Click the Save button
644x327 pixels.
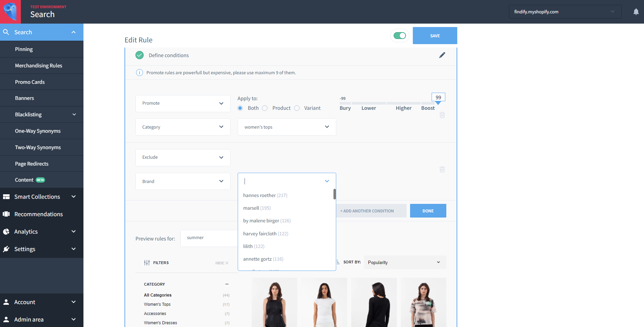pyautogui.click(x=435, y=36)
